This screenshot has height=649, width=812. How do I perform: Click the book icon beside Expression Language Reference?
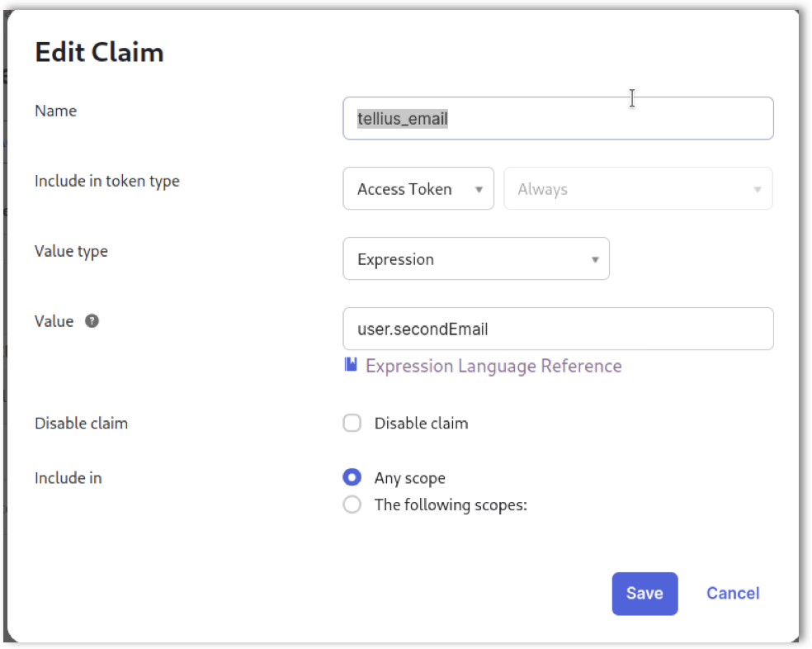coord(351,365)
